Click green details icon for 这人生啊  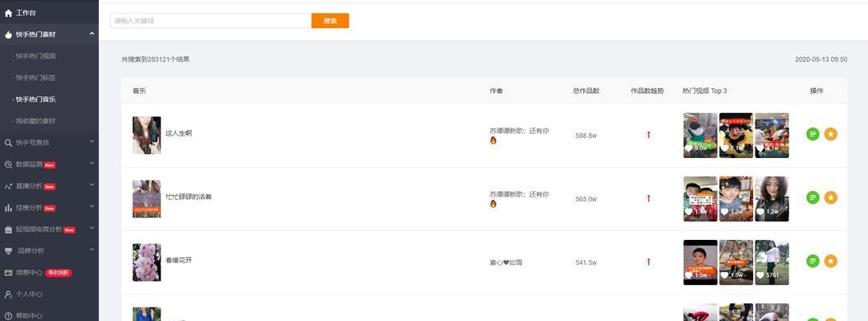[813, 134]
